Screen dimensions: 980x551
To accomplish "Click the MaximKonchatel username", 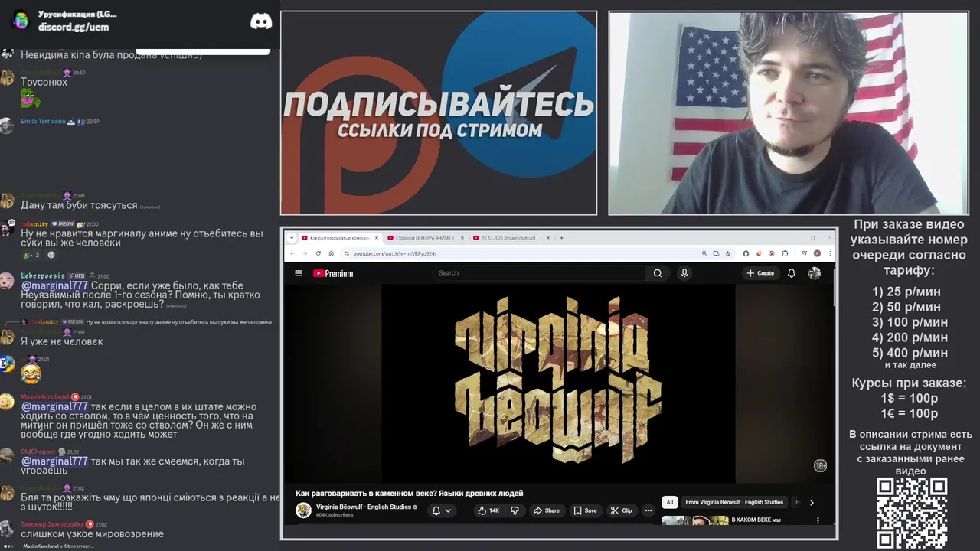I will (x=44, y=397).
